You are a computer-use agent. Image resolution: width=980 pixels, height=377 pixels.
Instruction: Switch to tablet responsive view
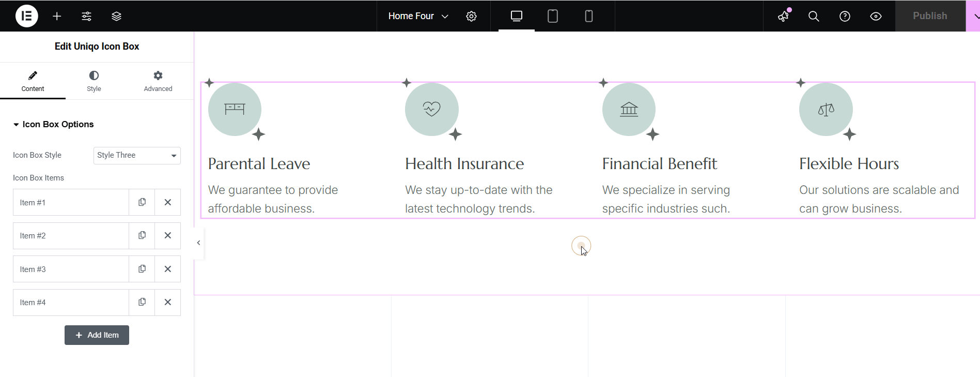point(552,16)
